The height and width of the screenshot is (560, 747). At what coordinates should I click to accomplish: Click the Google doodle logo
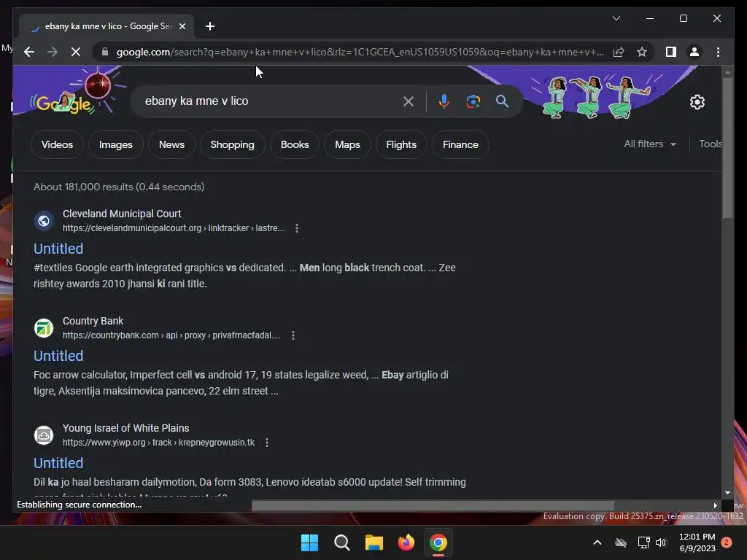pyautogui.click(x=64, y=103)
